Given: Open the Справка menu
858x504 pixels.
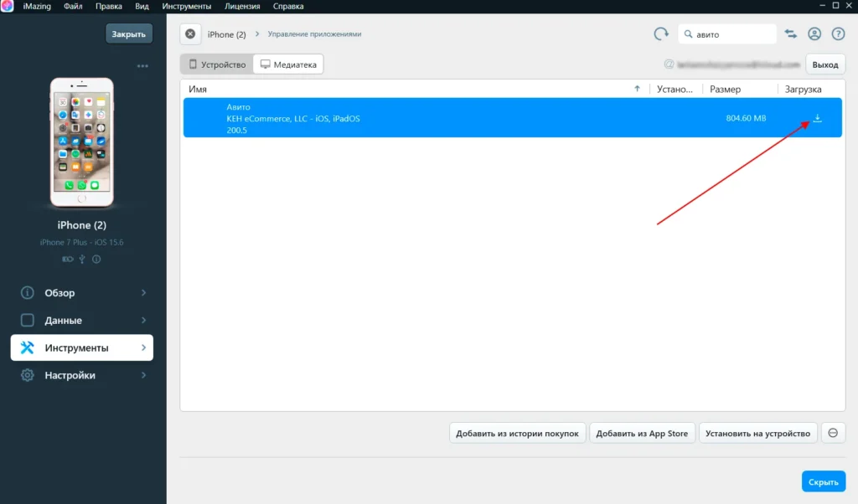Looking at the screenshot, I should (x=288, y=6).
